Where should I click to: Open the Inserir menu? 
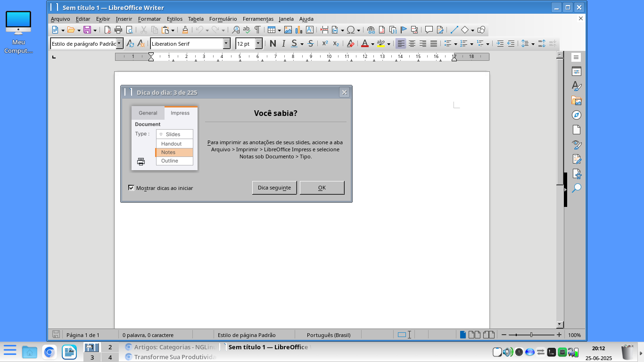(x=124, y=19)
